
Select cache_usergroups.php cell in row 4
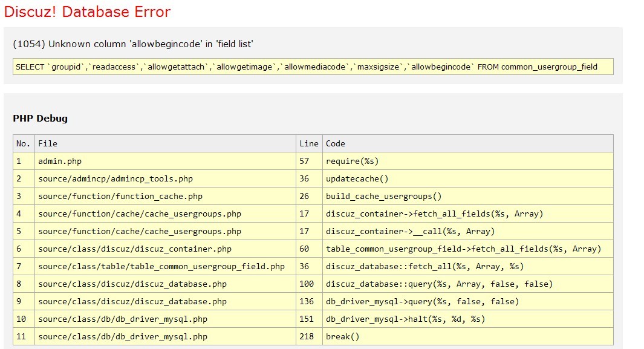166,214
